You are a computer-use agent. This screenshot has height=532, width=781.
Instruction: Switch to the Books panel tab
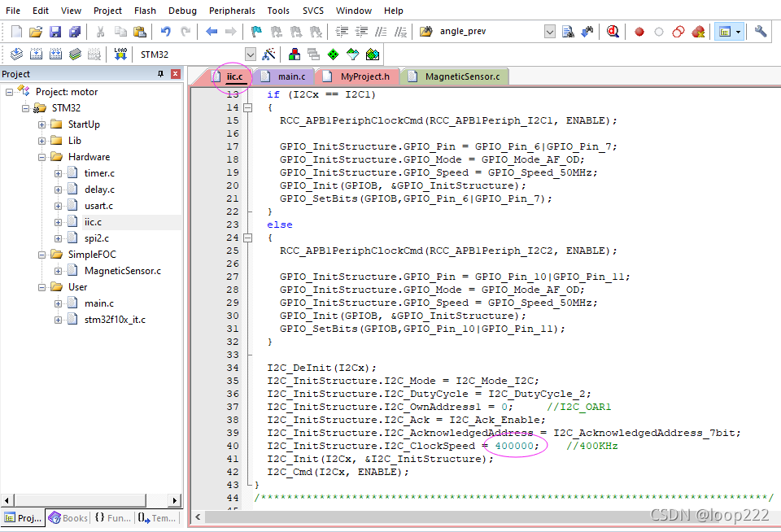(68, 518)
